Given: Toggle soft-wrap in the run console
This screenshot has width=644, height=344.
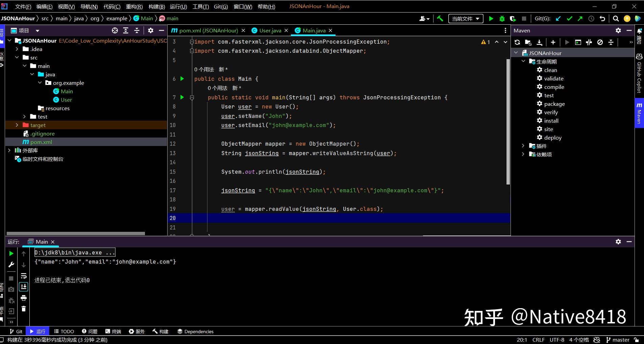Looking at the screenshot, I should pos(24,276).
